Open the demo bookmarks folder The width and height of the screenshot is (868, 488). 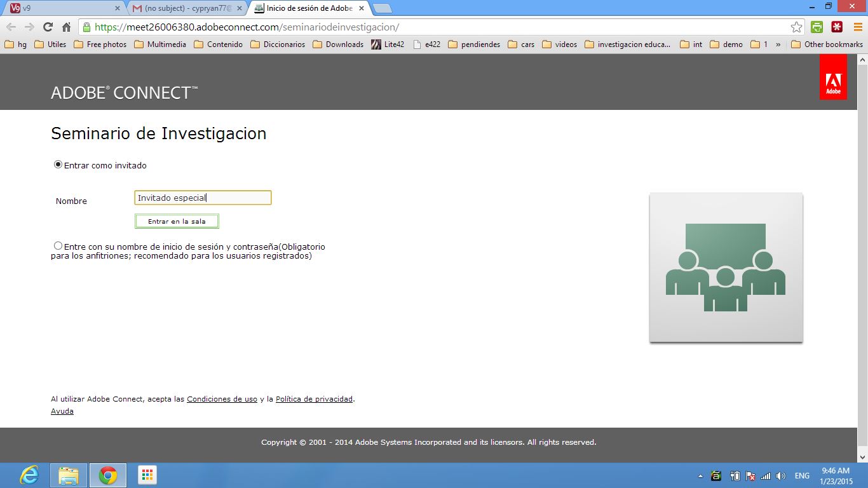(x=726, y=44)
